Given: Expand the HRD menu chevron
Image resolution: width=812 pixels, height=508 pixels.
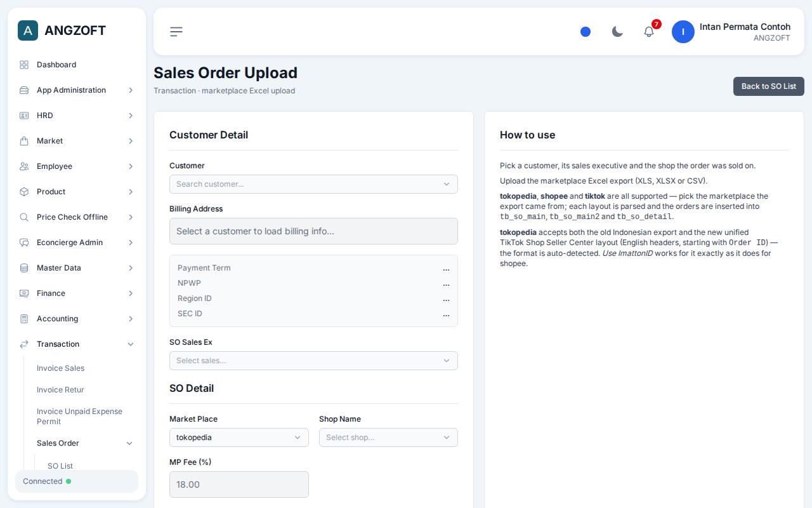Looking at the screenshot, I should coord(131,116).
